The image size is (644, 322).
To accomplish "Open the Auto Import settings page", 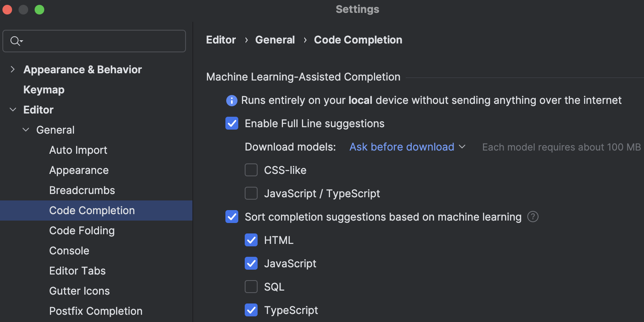I will (78, 150).
